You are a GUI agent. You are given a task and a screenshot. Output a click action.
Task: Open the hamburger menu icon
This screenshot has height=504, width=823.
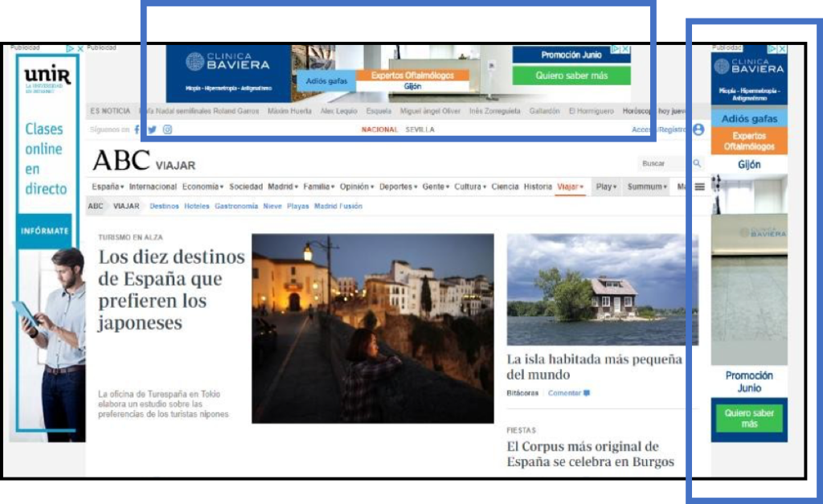700,186
